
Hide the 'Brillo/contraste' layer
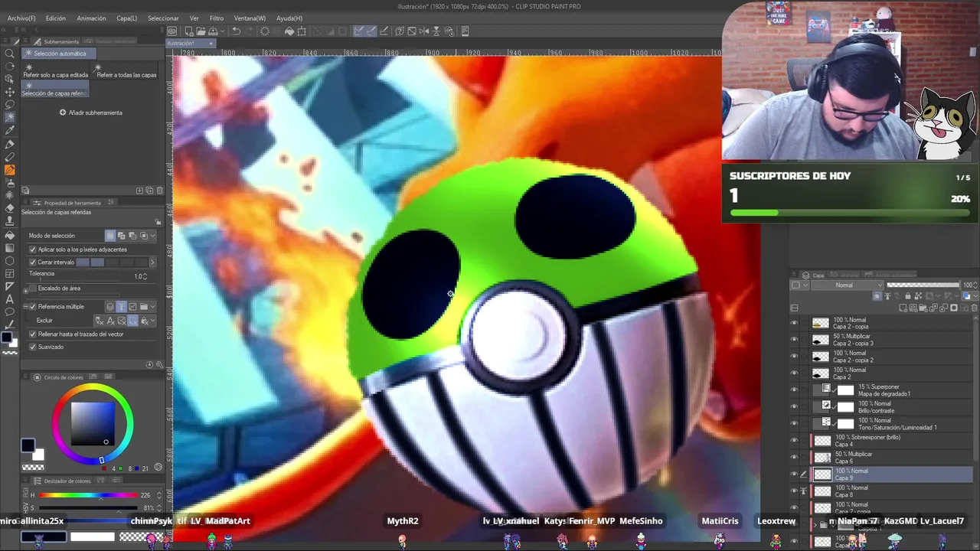794,407
